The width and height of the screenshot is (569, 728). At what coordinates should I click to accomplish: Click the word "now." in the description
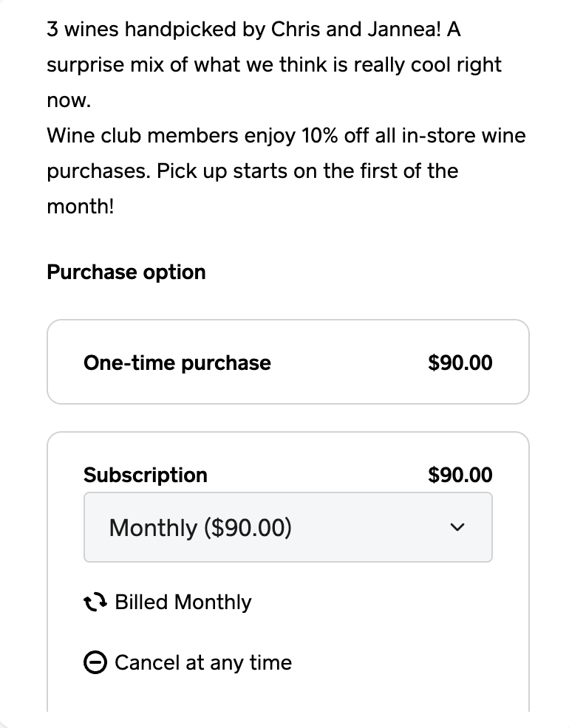[68, 100]
